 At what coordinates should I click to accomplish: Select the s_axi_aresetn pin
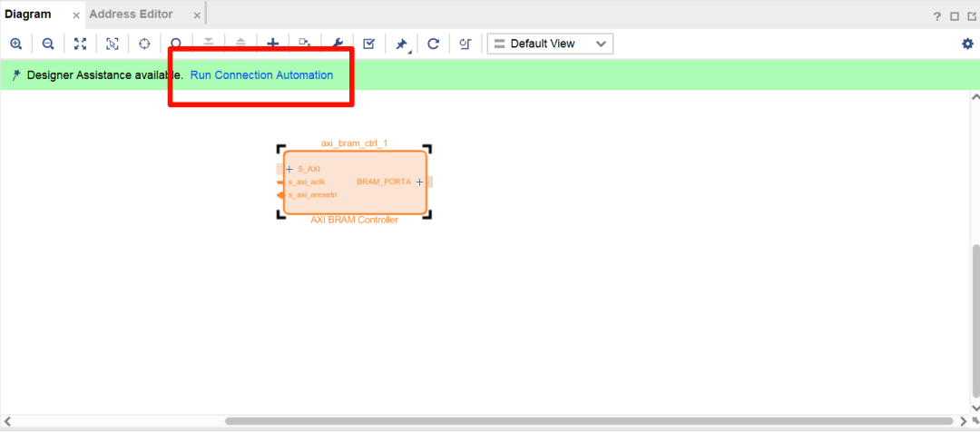point(312,195)
